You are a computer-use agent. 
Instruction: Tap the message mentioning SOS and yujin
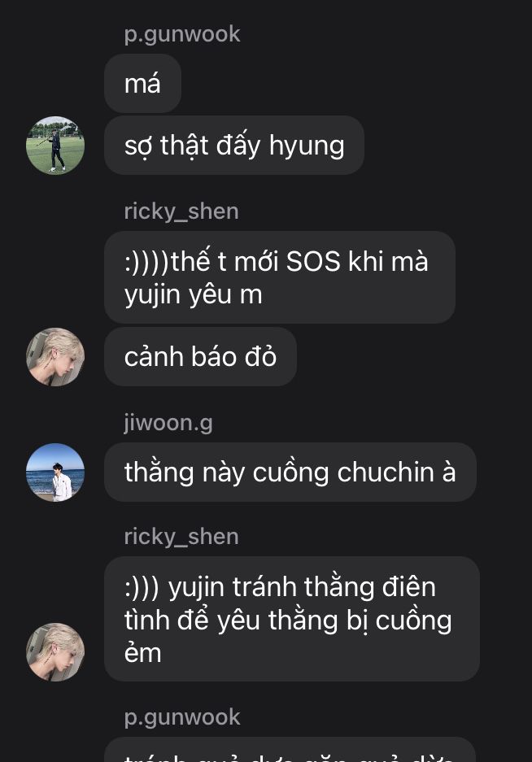pos(280,277)
